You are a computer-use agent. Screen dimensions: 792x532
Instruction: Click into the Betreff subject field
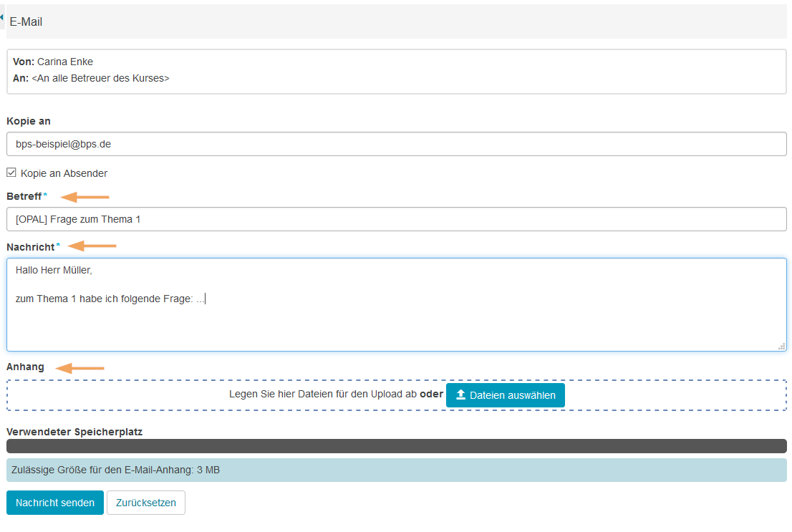coord(396,219)
